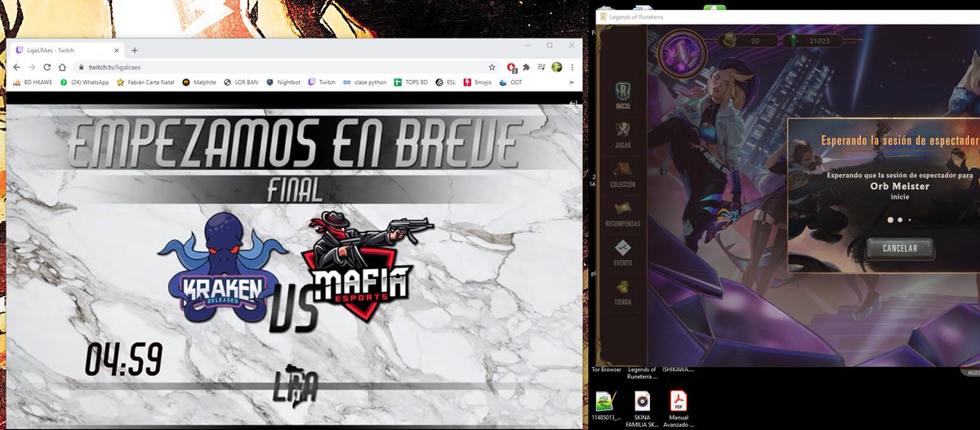Click the green shards balance 21023
Image resolution: width=980 pixels, height=430 pixels.
tap(813, 40)
